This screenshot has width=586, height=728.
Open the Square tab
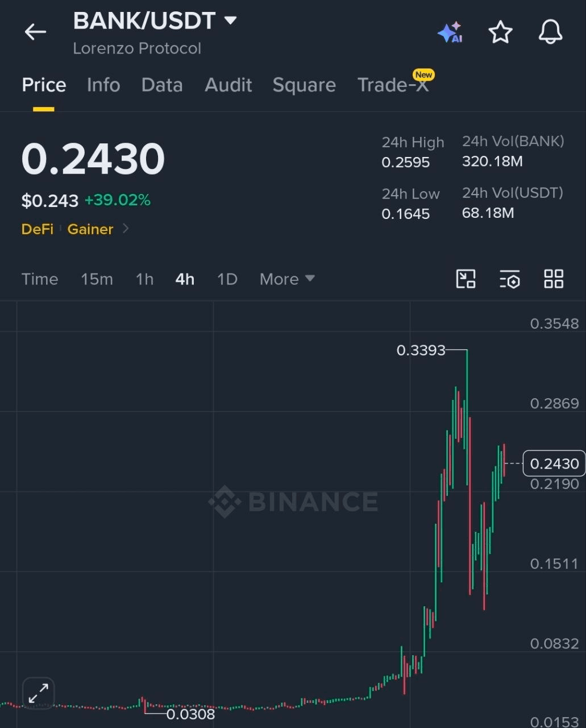(304, 85)
